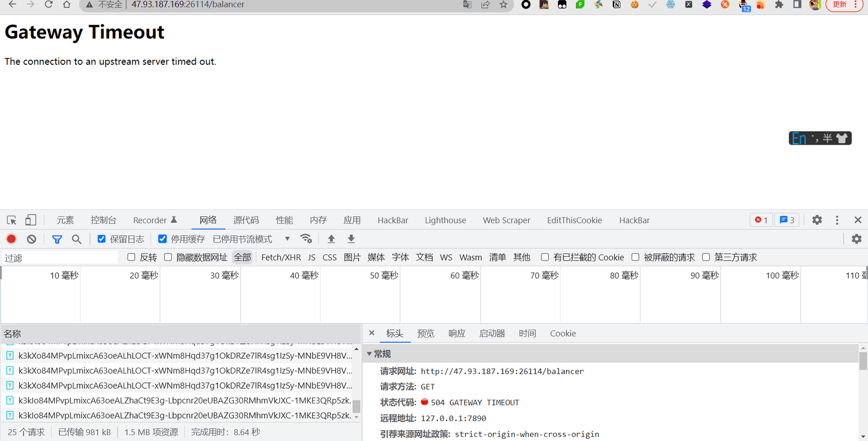The image size is (868, 441).
Task: Enable the 反转 filter checkbox
Action: [131, 257]
